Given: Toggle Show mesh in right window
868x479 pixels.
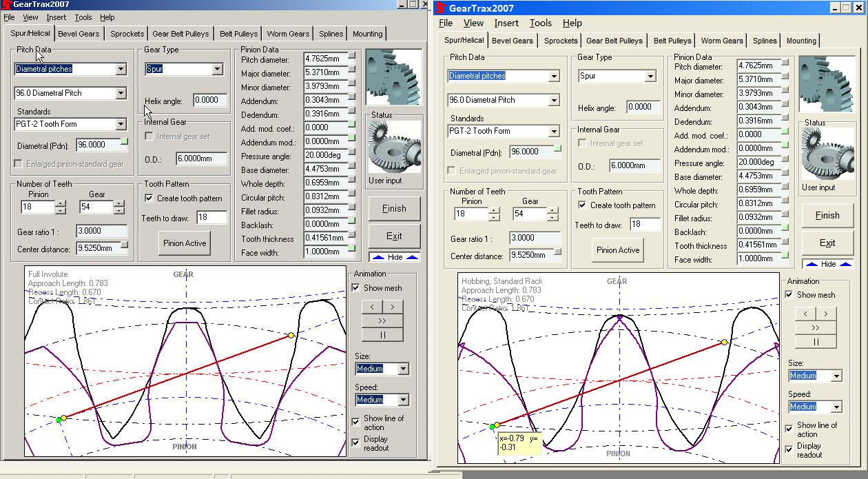Looking at the screenshot, I should pos(789,295).
